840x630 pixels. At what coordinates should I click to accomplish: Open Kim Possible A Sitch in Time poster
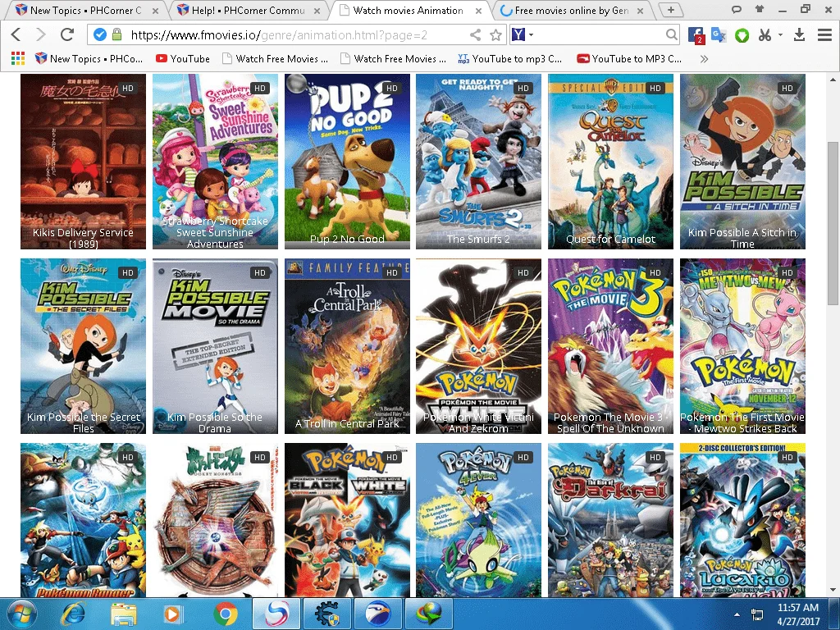pos(742,162)
